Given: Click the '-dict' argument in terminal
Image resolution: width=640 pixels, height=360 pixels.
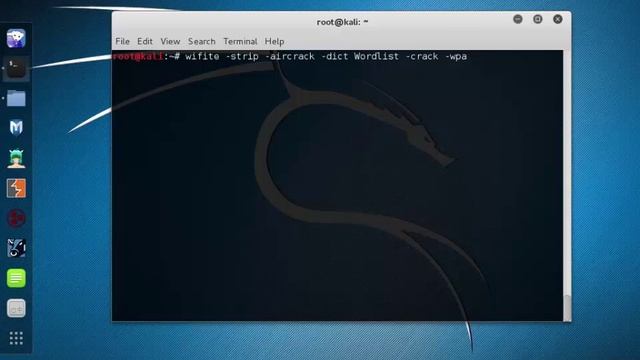Looking at the screenshot, I should (334, 56).
